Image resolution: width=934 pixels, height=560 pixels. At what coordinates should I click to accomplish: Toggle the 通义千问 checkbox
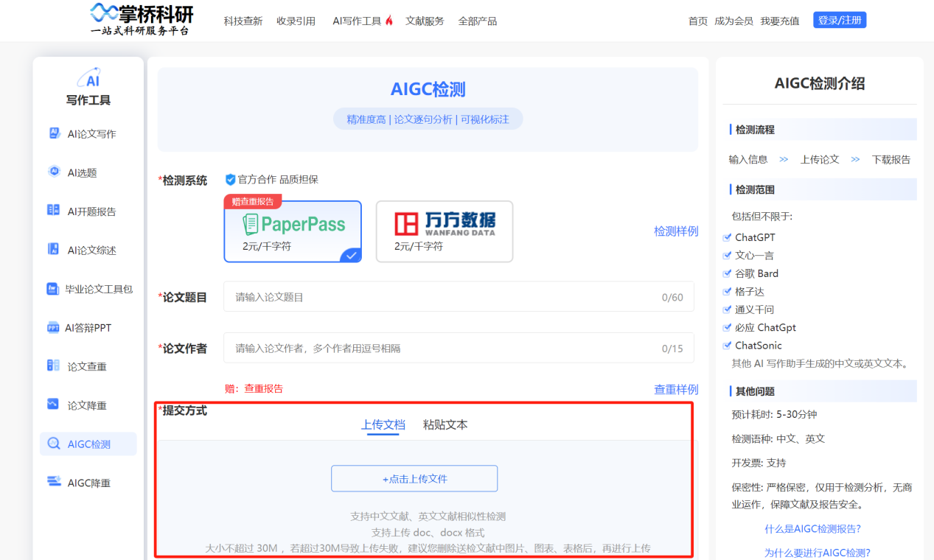[727, 309]
